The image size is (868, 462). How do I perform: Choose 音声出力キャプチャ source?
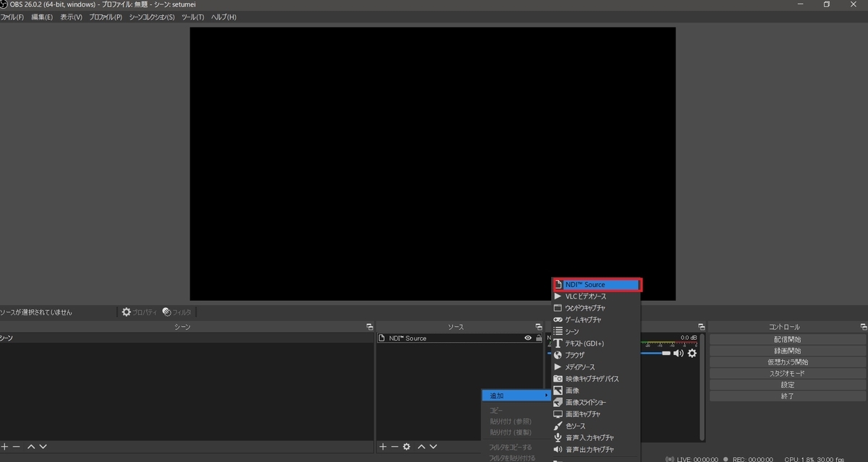click(595, 449)
